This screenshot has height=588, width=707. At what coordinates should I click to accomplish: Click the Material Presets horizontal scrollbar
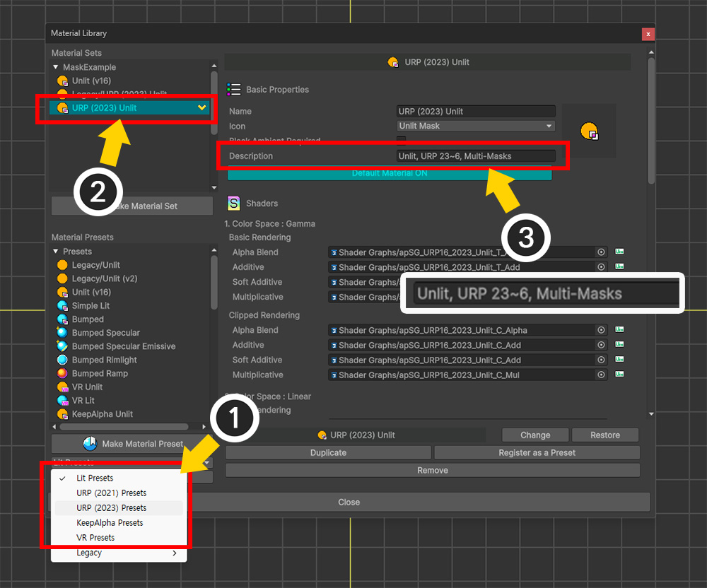[x=124, y=427]
